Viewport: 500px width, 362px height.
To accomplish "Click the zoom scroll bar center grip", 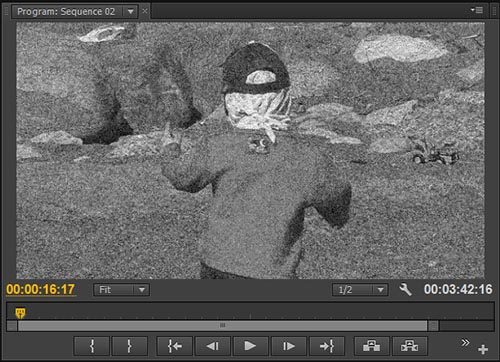I will 223,325.
